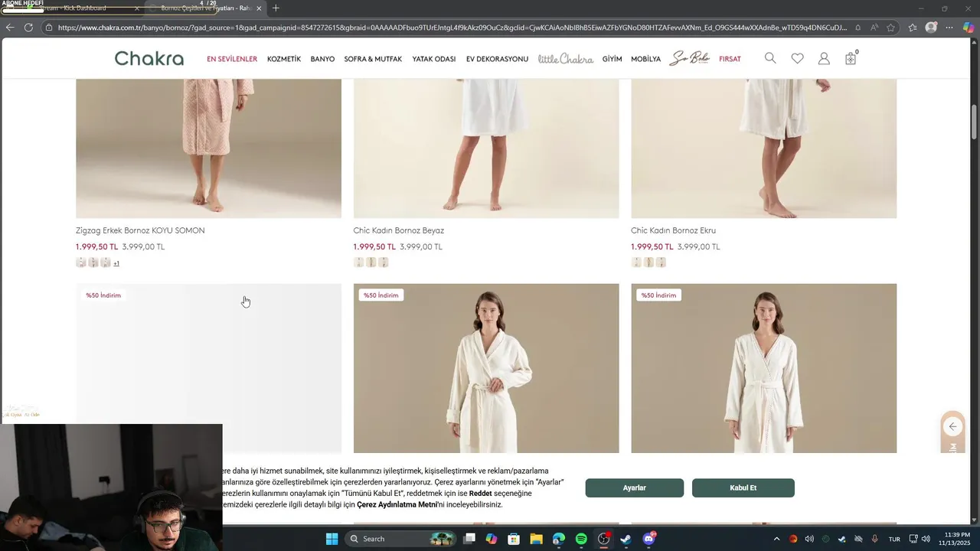Show more colors with +1 under Zigzag Bornoz
The height and width of the screenshot is (551, 980).
[x=116, y=263]
